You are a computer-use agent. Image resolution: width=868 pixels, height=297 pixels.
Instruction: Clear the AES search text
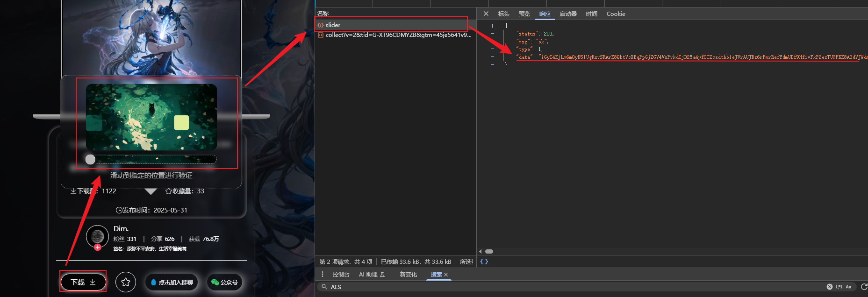pyautogui.click(x=830, y=287)
